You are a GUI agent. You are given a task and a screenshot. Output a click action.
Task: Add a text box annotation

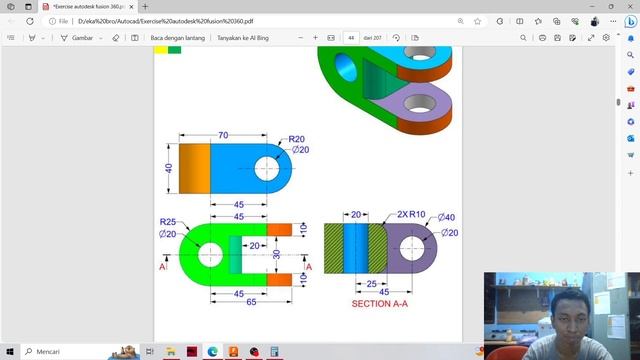coord(135,38)
